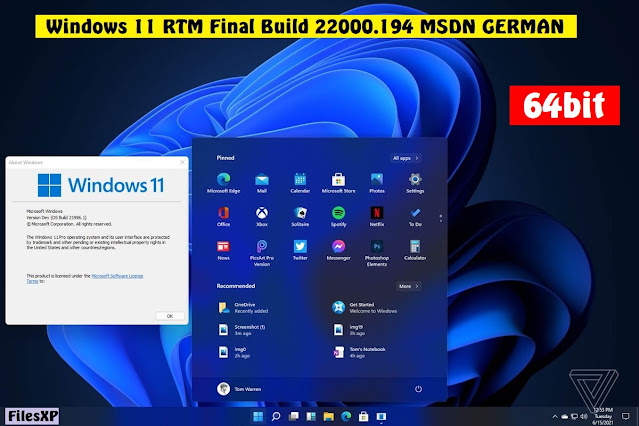Open recommended img0 file
This screenshot has width=639, height=426.
(234, 352)
